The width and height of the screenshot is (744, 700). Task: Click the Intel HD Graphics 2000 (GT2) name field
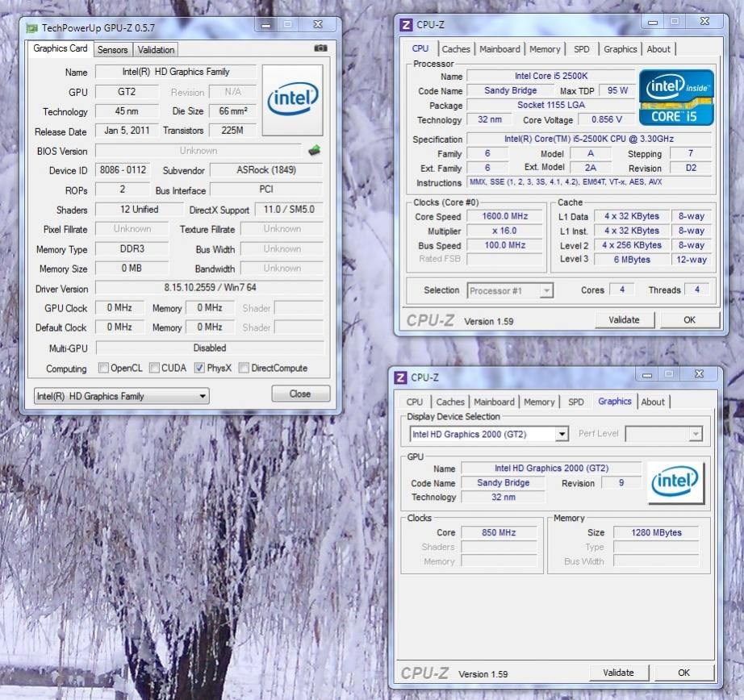551,468
